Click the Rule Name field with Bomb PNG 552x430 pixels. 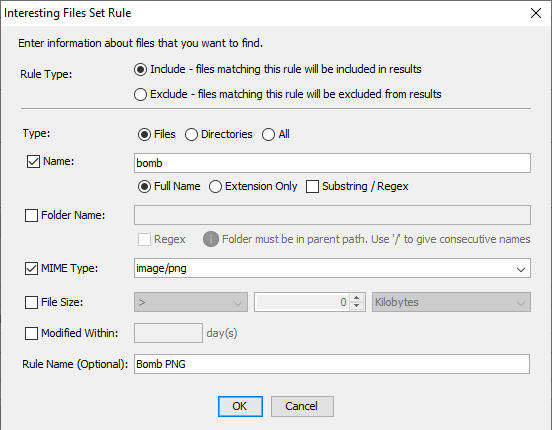[x=332, y=364]
